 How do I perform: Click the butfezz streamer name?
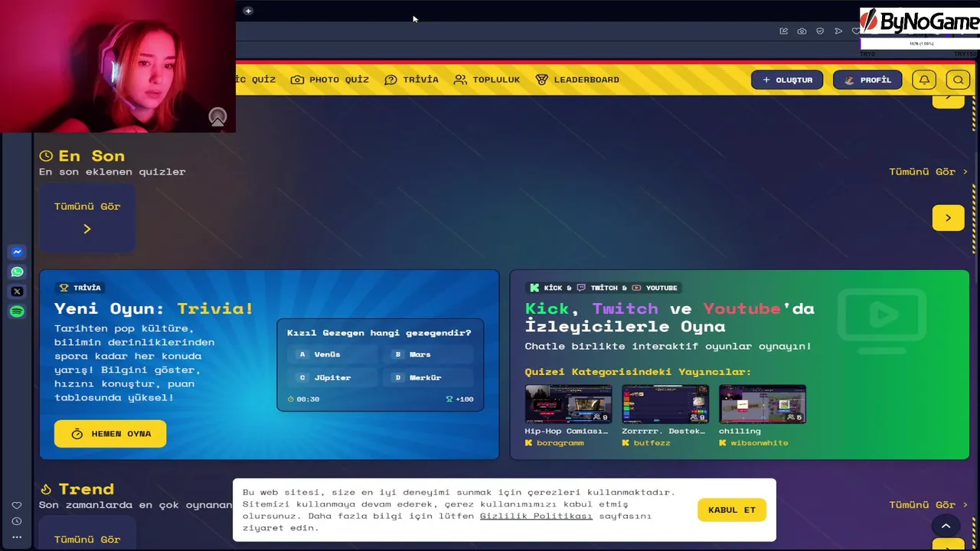[x=652, y=443]
